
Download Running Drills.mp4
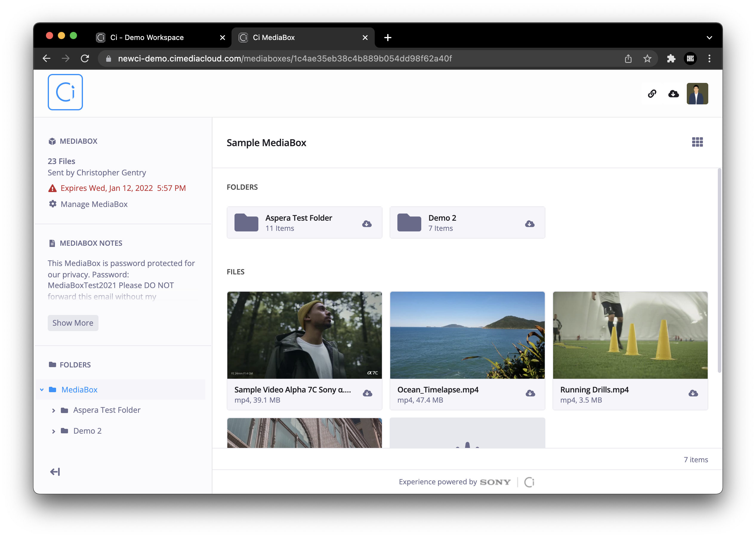pyautogui.click(x=693, y=393)
